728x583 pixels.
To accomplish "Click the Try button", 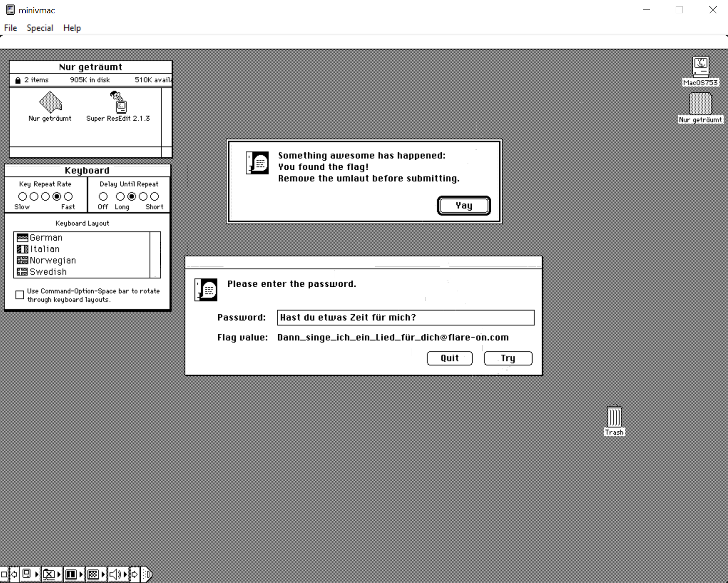I will coord(508,358).
